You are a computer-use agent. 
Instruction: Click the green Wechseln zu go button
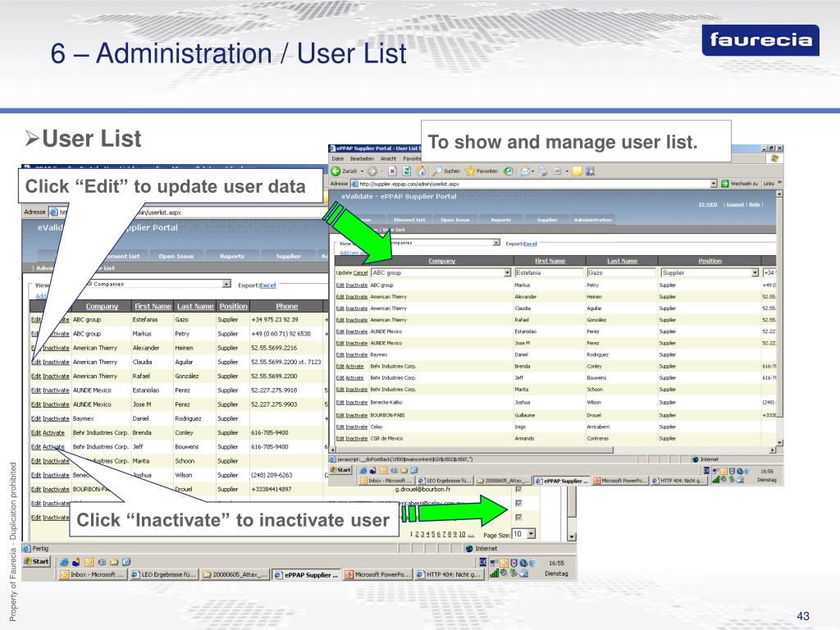(725, 184)
